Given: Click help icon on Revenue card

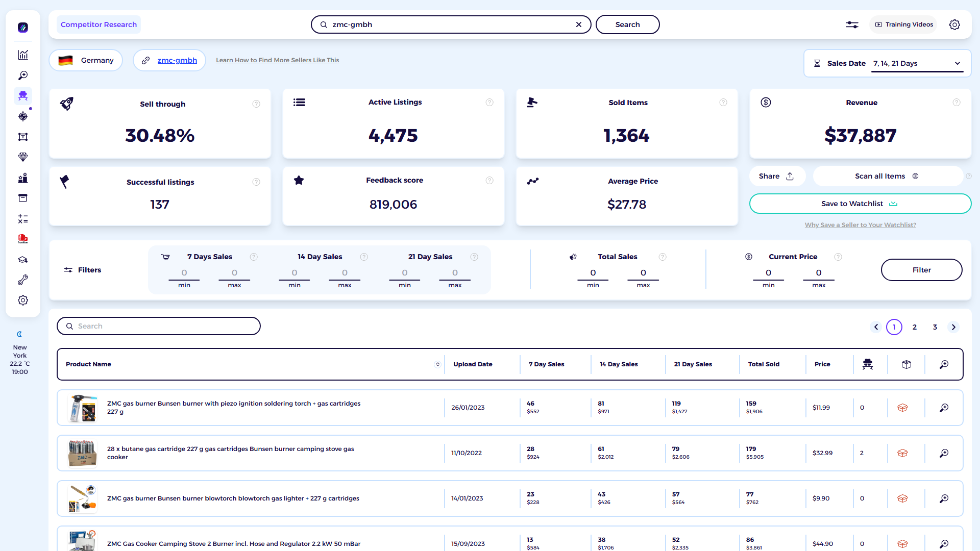Looking at the screenshot, I should (957, 103).
